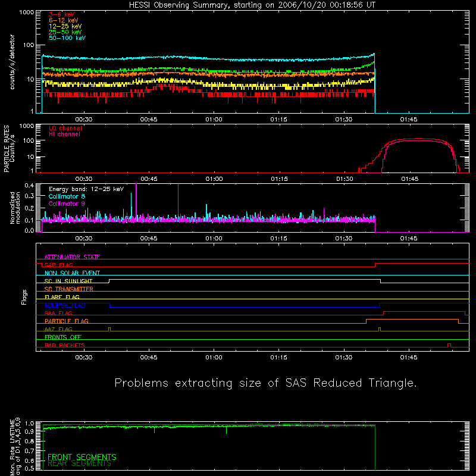This screenshot has height=476, width=476.
Task: Click the magenta Collimator 9 spike near 00:52
Action: [x=178, y=201]
